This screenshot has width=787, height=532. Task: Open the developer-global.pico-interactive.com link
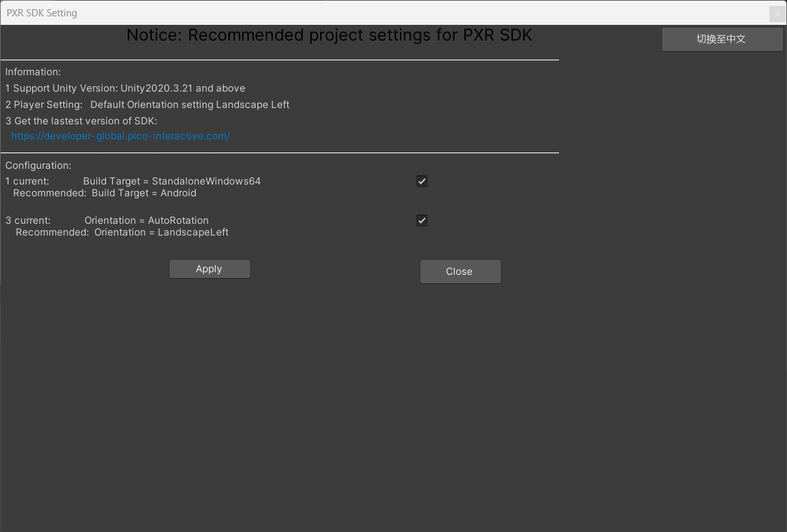pyautogui.click(x=120, y=136)
